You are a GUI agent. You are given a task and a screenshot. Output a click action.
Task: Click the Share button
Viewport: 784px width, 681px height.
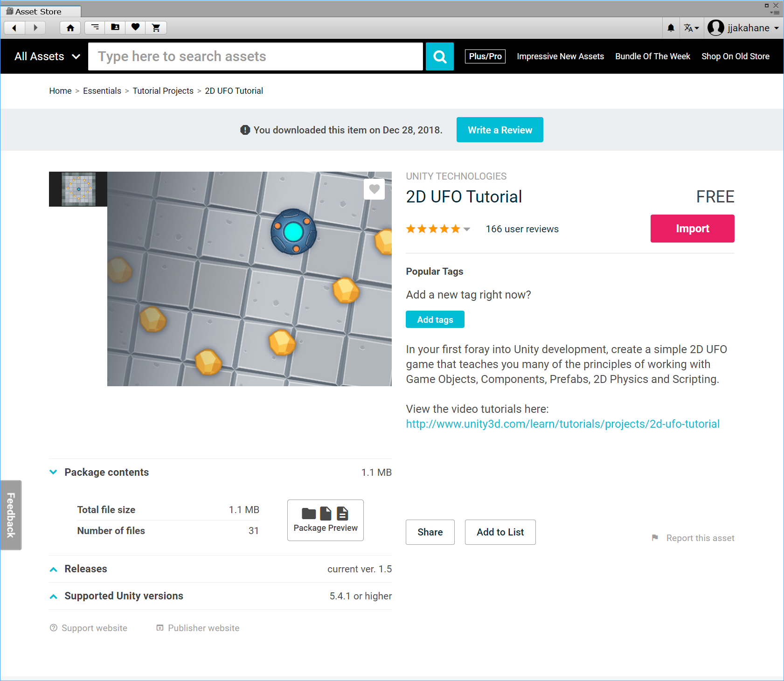pos(430,532)
